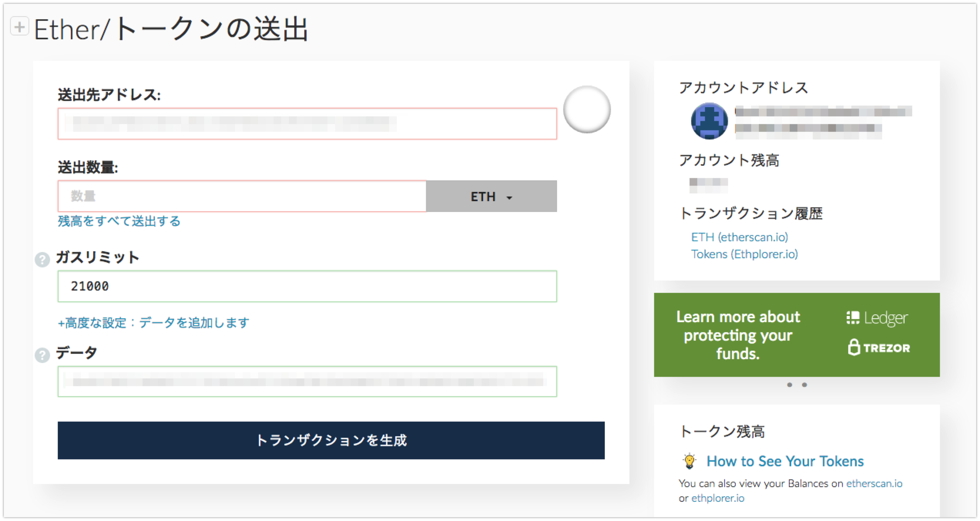Click the アカウント残高 heading text
980x521 pixels.
click(x=729, y=160)
